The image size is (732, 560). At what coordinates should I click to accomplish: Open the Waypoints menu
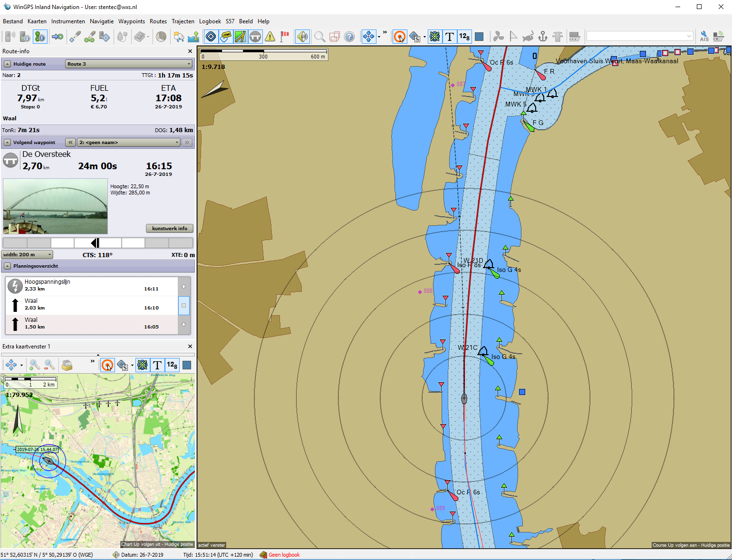point(132,21)
